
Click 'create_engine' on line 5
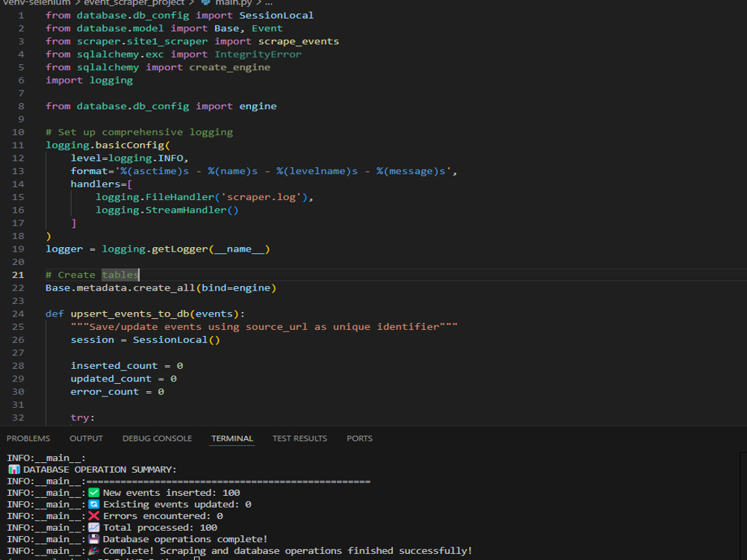pyautogui.click(x=229, y=67)
